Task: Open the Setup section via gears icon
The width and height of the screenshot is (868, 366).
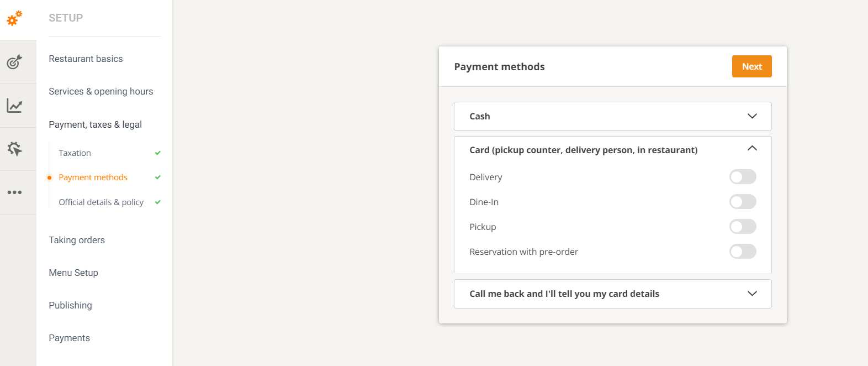Action: click(x=14, y=18)
